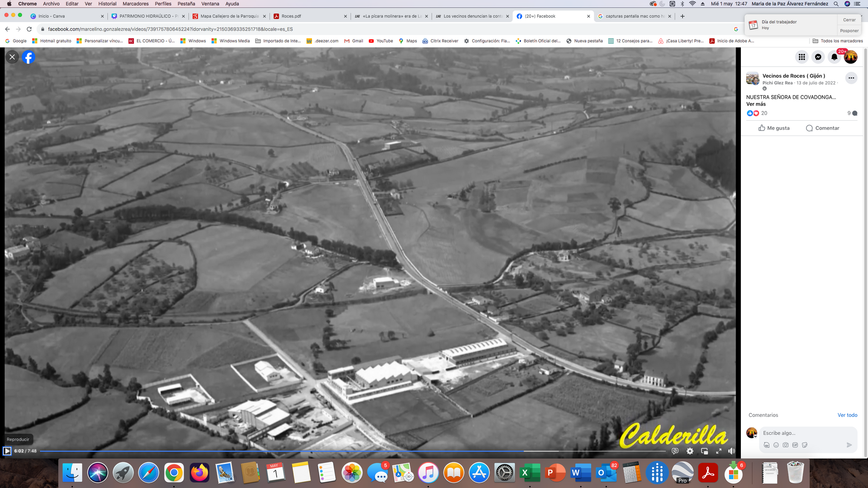The image size is (868, 488).
Task: Attach GIF to comment
Action: (795, 445)
